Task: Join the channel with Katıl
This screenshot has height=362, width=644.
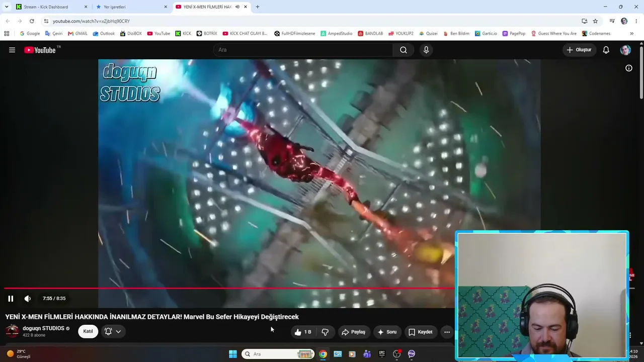Action: pos(88,331)
